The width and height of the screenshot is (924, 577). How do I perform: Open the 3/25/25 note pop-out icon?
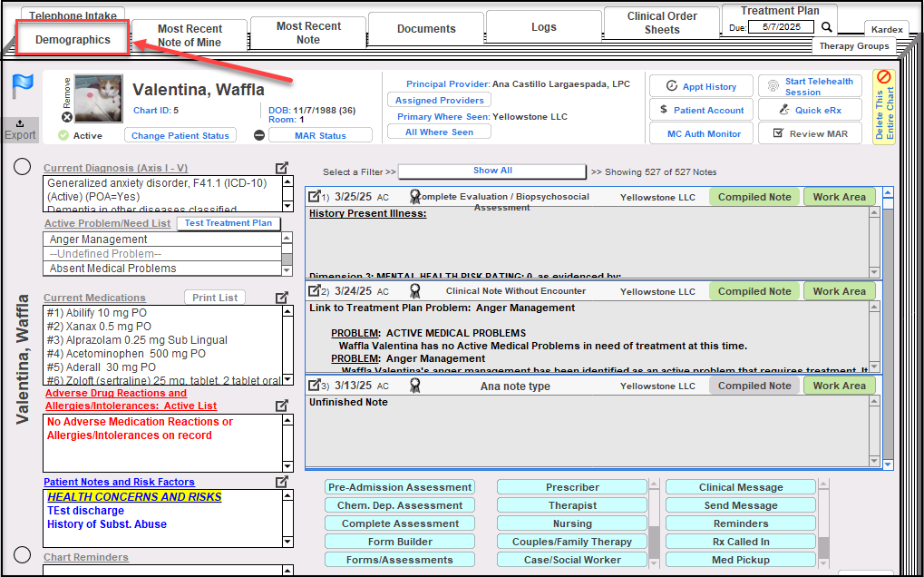(x=314, y=196)
